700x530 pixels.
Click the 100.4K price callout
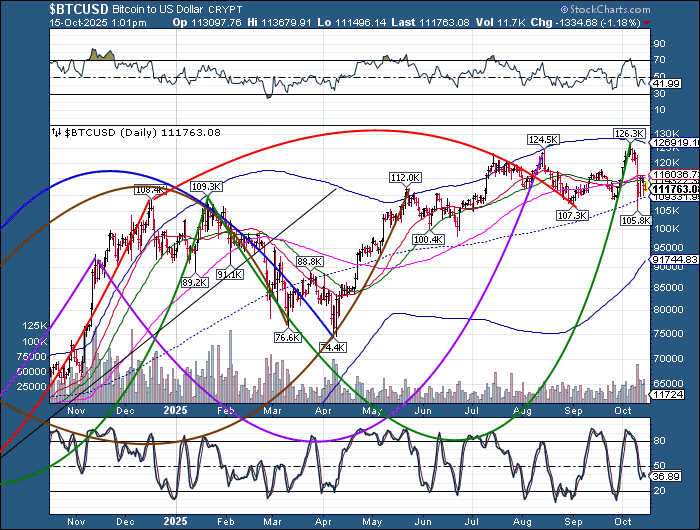pyautogui.click(x=428, y=239)
